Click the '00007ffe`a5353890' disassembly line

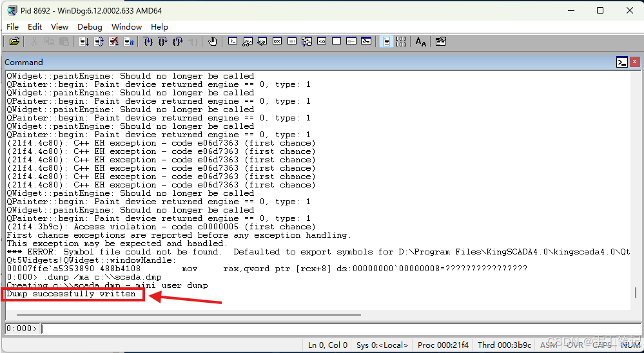pyautogui.click(x=267, y=269)
